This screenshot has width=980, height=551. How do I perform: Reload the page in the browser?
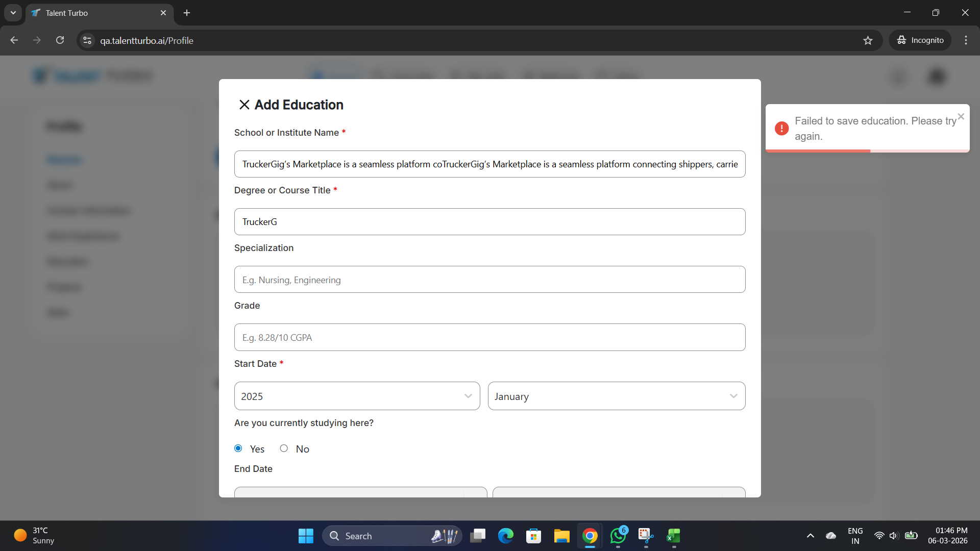click(x=60, y=40)
